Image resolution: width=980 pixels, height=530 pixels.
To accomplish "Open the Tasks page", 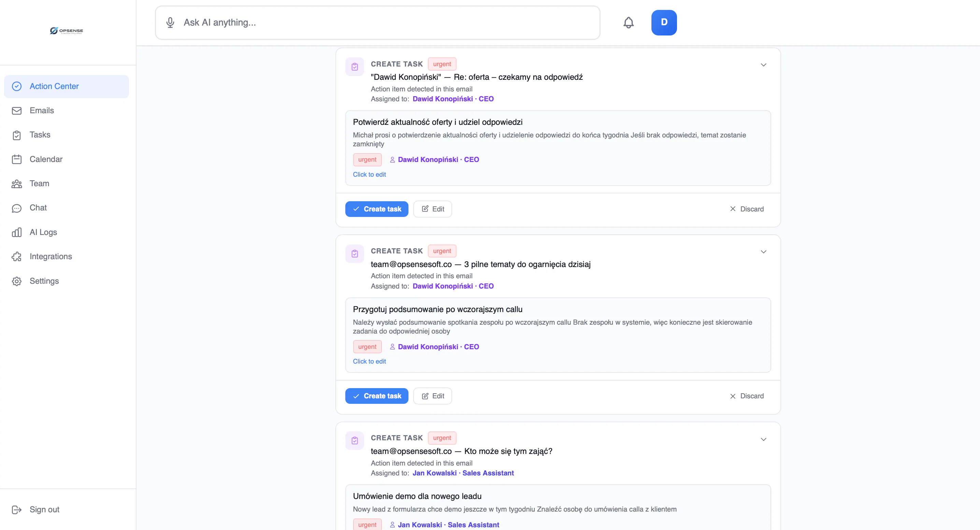I will (x=67, y=135).
